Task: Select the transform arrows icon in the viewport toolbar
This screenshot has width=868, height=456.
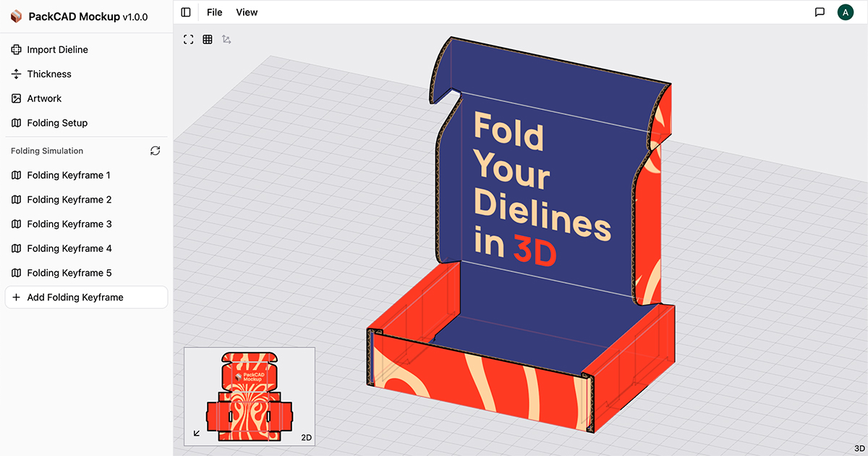Action: tap(226, 39)
